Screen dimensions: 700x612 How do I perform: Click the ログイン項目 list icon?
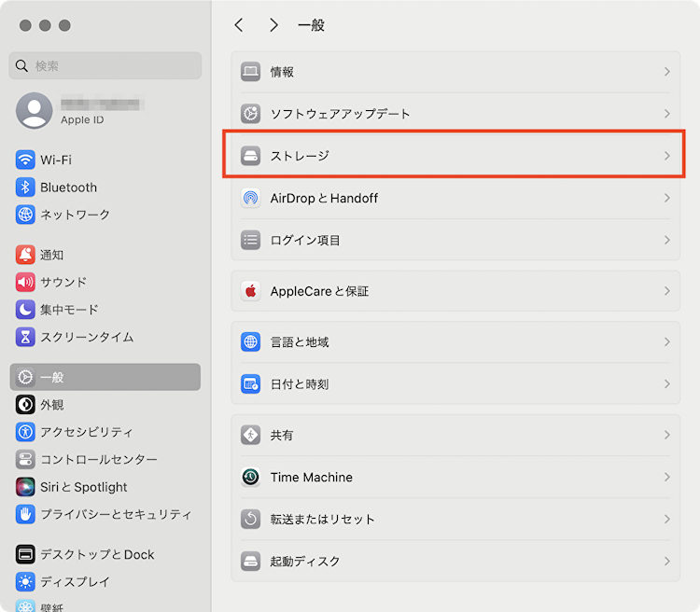(250, 240)
